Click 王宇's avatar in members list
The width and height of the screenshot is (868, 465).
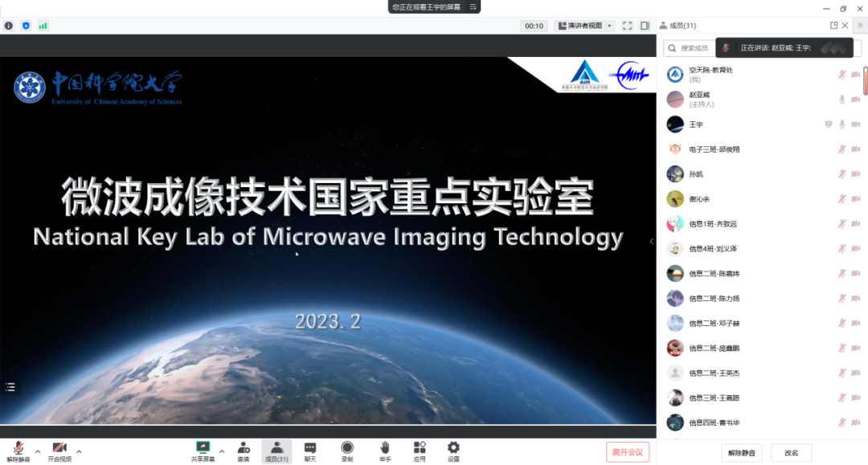[675, 124]
